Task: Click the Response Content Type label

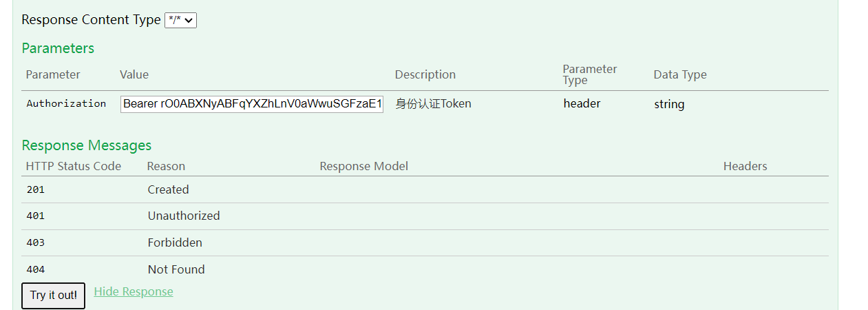Action: [x=91, y=20]
